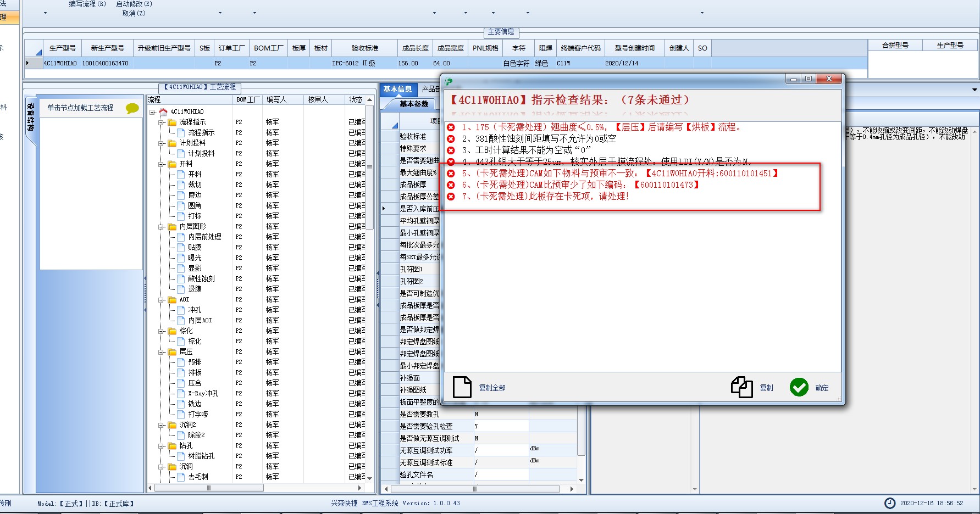Click the 生产型号 column header

62,48
